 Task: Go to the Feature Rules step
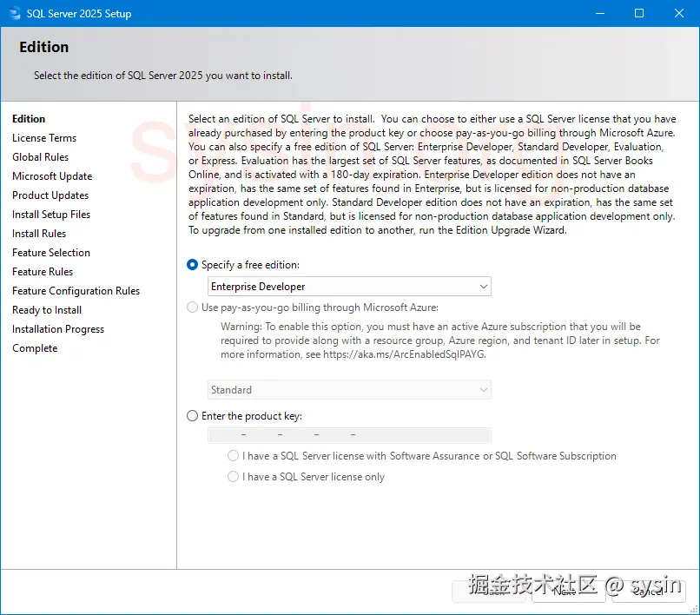[x=43, y=272]
